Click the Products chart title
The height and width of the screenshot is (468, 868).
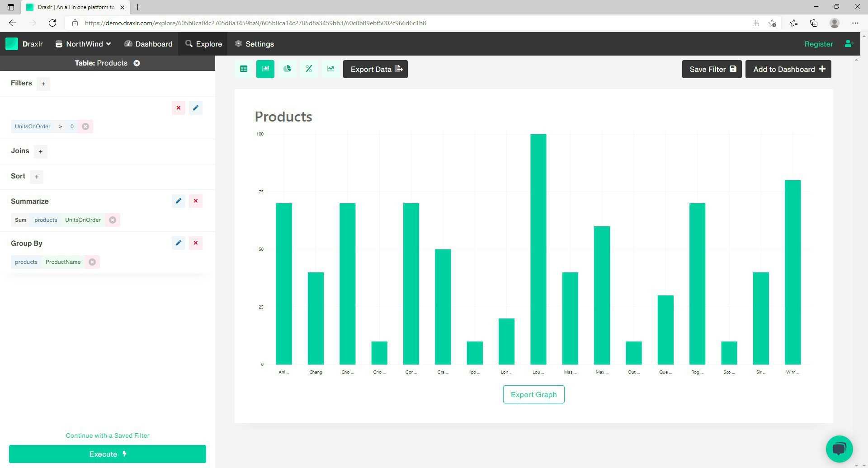[x=283, y=117]
